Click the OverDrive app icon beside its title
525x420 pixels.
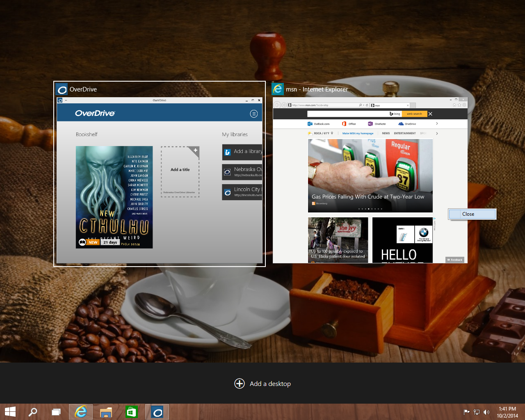[62, 89]
